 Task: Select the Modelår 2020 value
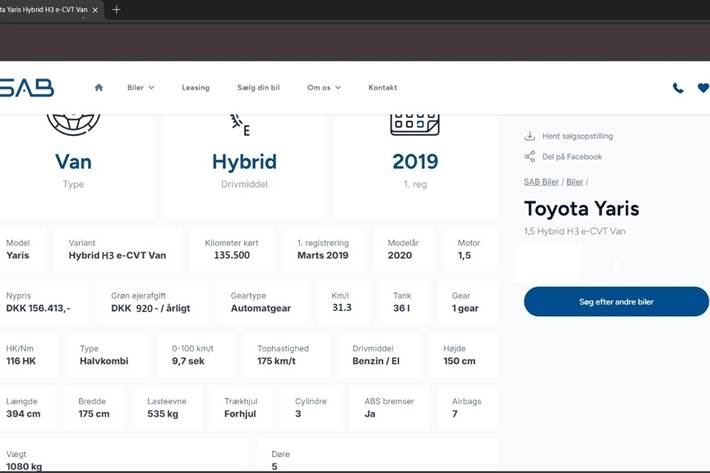click(400, 255)
